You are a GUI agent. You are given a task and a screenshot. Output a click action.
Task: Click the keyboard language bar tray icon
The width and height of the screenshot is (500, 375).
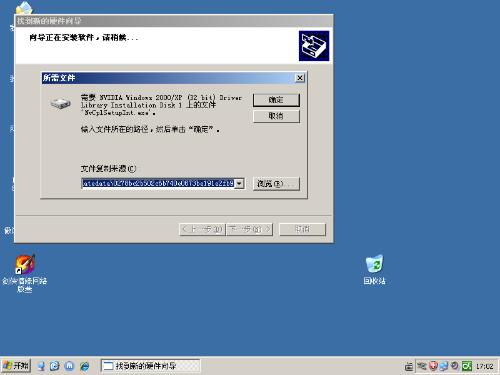(409, 367)
